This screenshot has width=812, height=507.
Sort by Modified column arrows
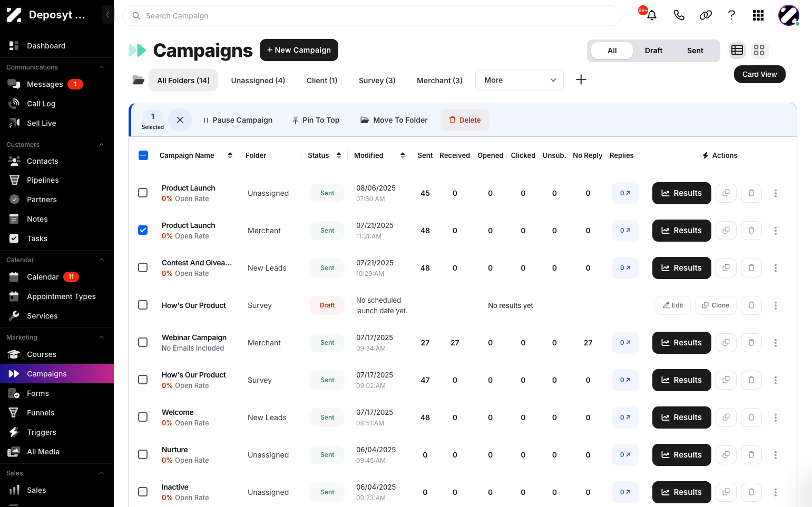click(403, 155)
